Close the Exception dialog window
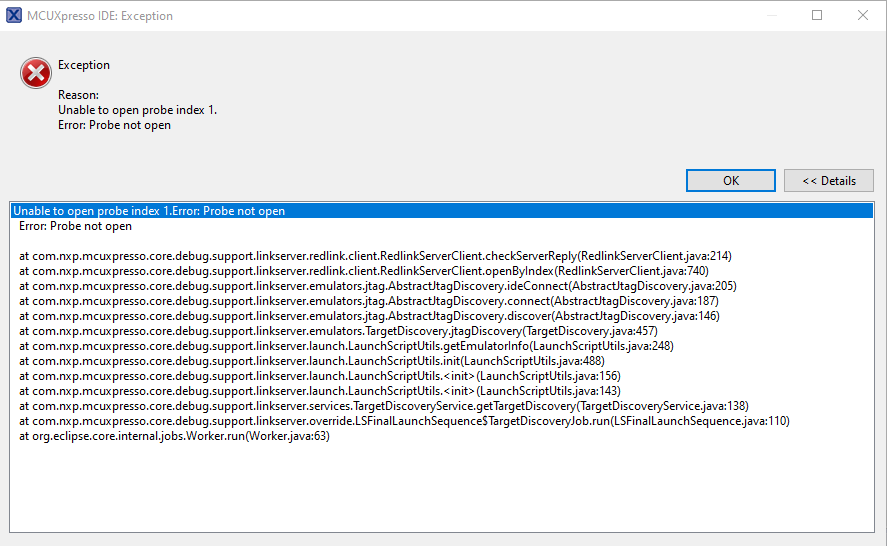887x546 pixels. [x=863, y=15]
